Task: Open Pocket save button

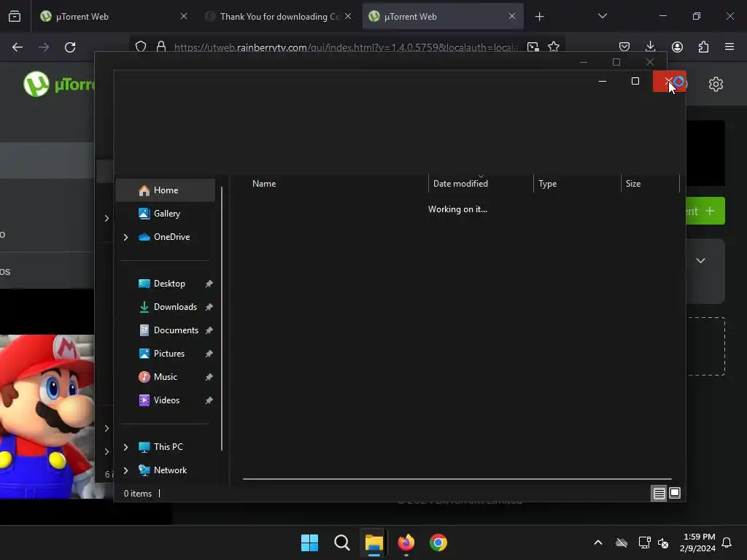Action: coord(624,47)
